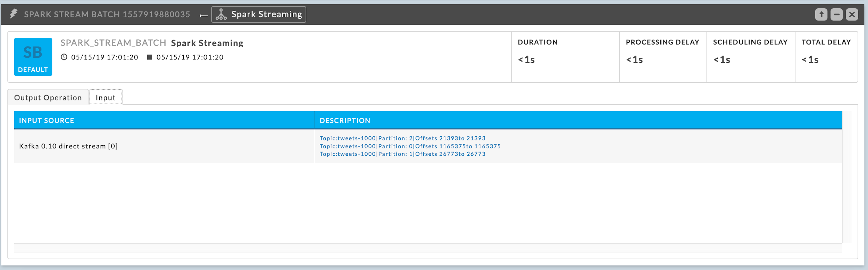The height and width of the screenshot is (270, 868).
Task: Click the clock start-time icon
Action: pyautogui.click(x=64, y=57)
